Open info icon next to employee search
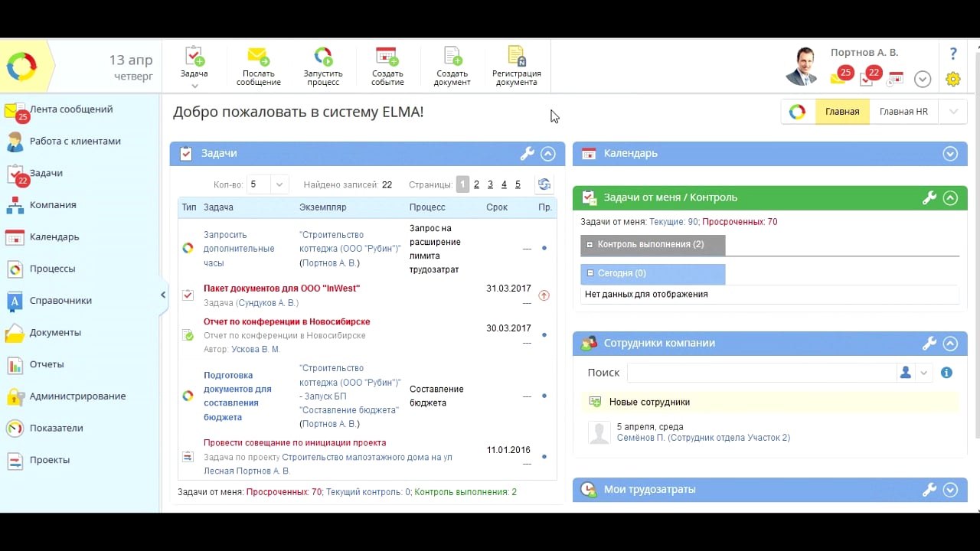The height and width of the screenshot is (551, 980). [x=946, y=373]
